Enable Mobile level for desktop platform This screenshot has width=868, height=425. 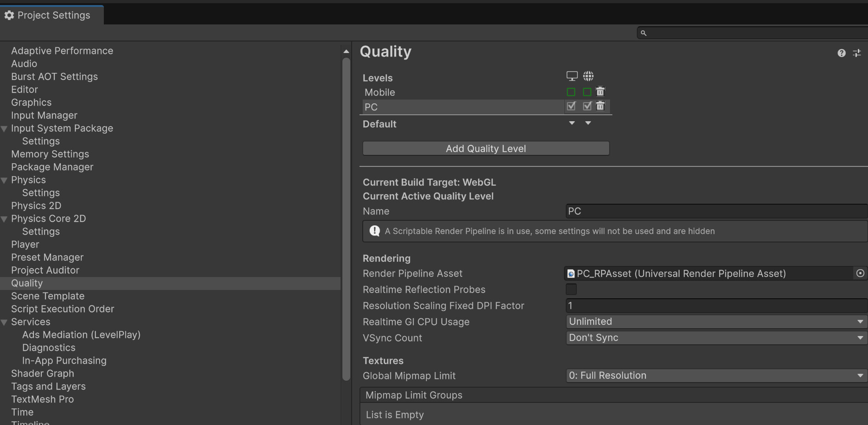(571, 92)
